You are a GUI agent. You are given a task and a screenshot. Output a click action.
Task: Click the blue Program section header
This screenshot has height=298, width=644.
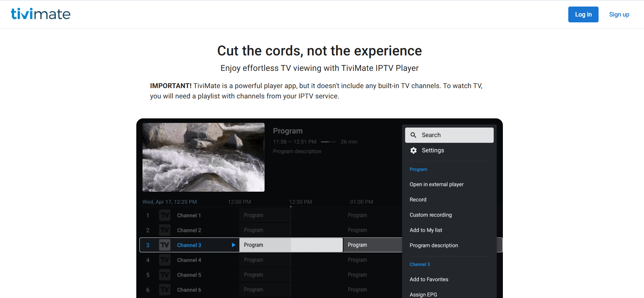[418, 169]
